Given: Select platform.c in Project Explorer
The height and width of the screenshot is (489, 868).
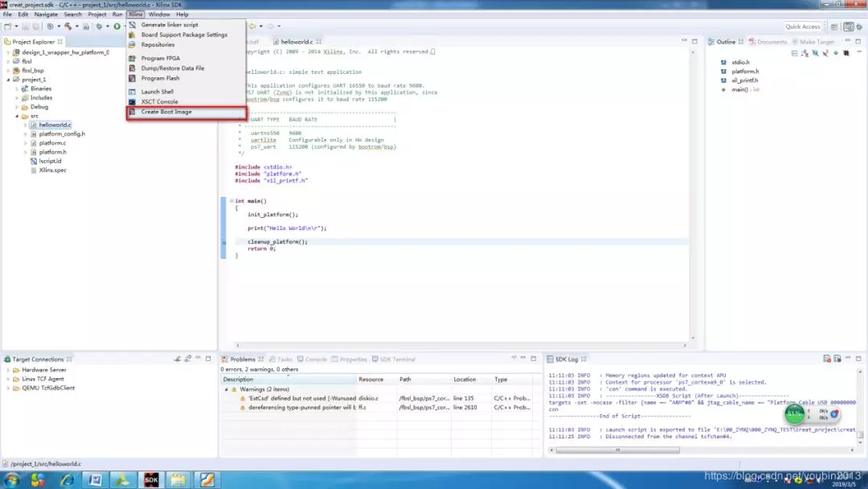Looking at the screenshot, I should pos(52,143).
